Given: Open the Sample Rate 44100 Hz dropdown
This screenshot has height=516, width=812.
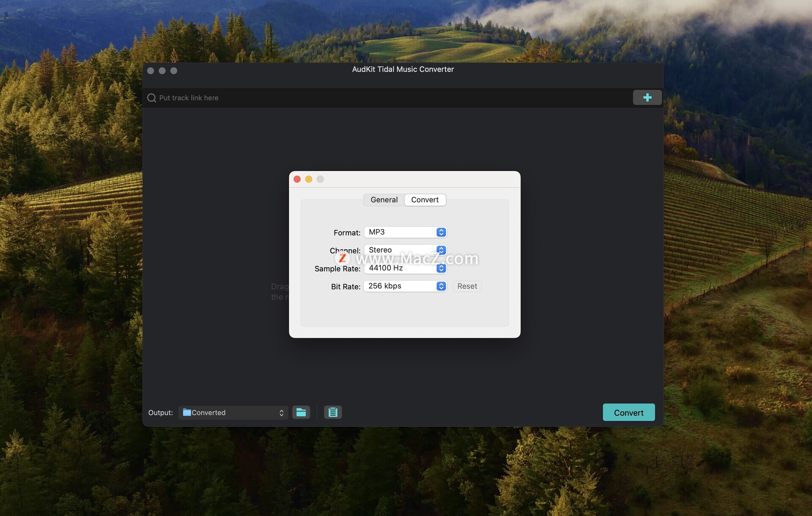Looking at the screenshot, I should pos(405,268).
